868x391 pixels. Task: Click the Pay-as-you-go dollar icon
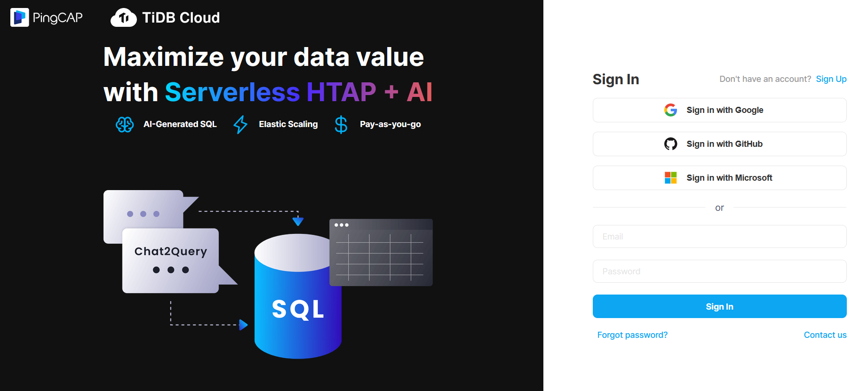pos(341,125)
